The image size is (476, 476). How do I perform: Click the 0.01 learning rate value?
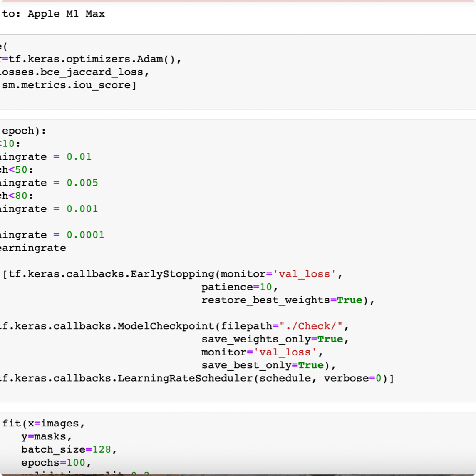(x=79, y=157)
